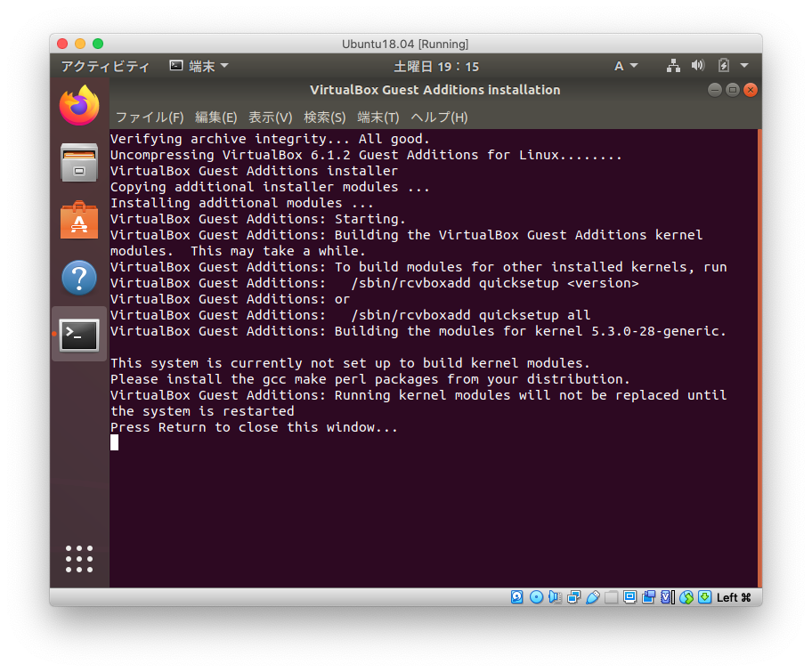Open the 検索(S) menu
812x672 pixels.
(x=325, y=117)
